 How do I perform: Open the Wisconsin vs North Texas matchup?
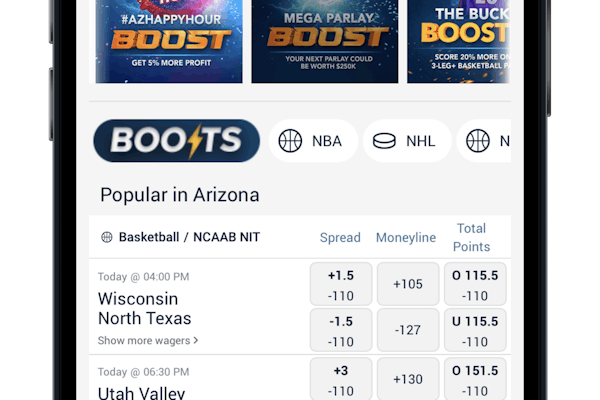(144, 308)
